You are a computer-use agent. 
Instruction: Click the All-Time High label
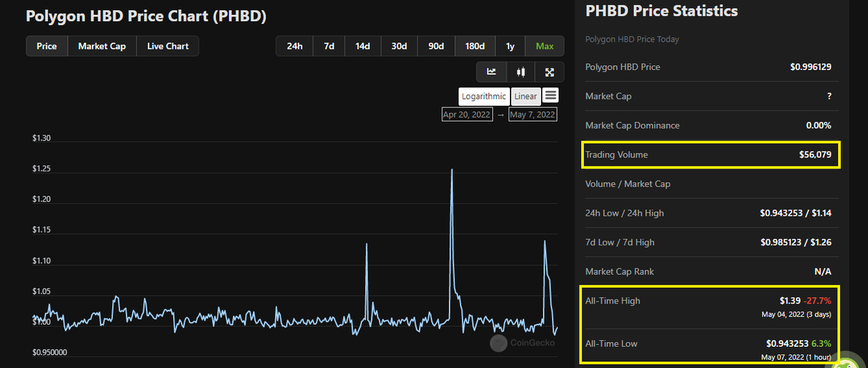tap(612, 301)
